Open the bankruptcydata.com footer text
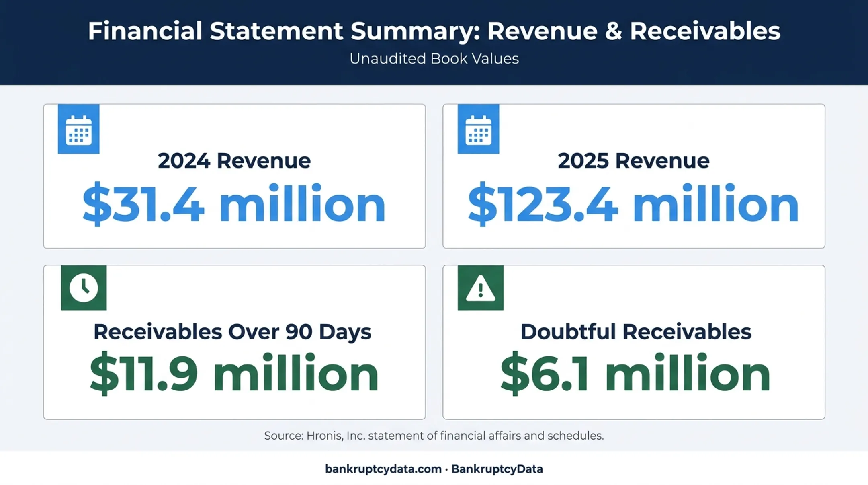 point(383,469)
